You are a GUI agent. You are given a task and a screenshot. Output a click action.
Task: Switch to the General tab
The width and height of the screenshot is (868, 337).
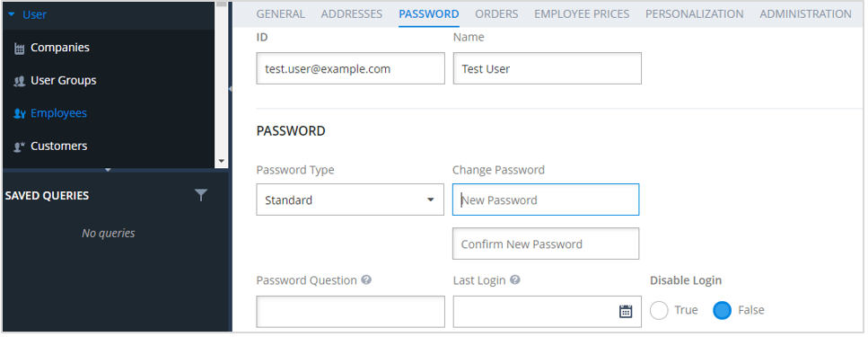(281, 13)
